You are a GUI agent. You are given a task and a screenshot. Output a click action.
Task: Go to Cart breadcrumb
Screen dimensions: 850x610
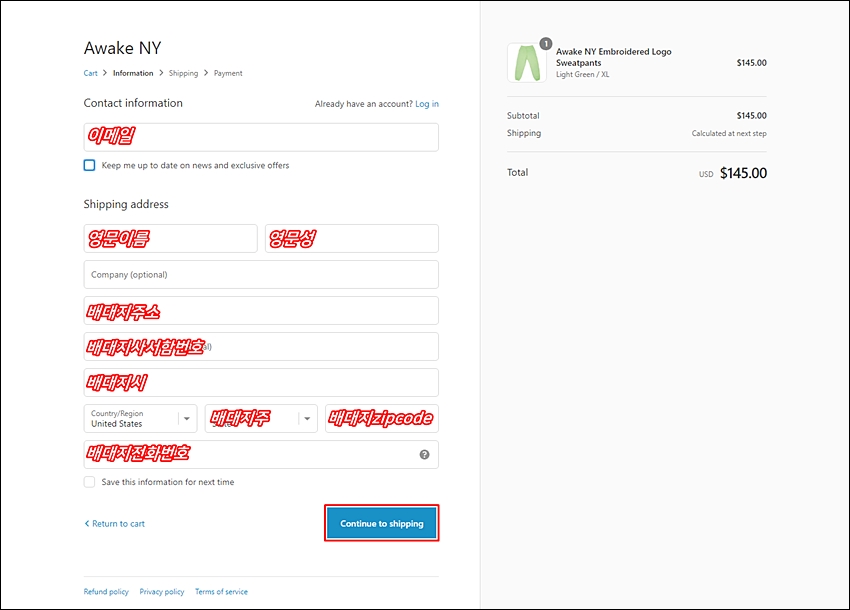pyautogui.click(x=91, y=73)
